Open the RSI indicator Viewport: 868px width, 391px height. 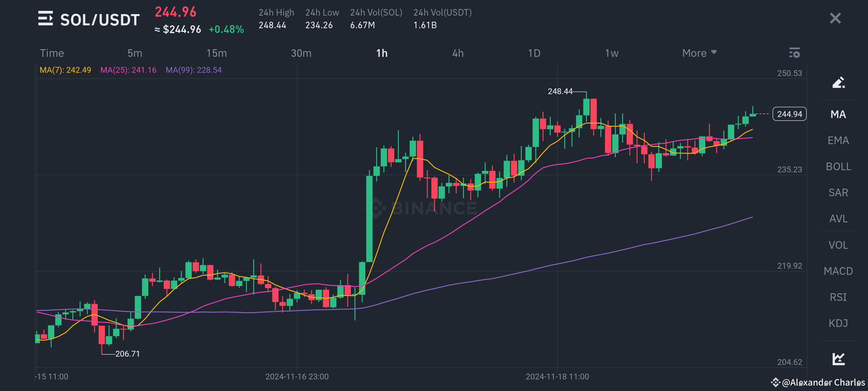838,297
